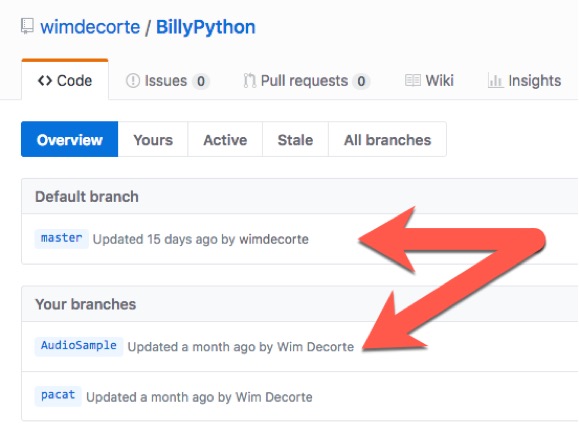Click the Insights bar graph icon
This screenshot has width=579, height=433.
point(496,80)
